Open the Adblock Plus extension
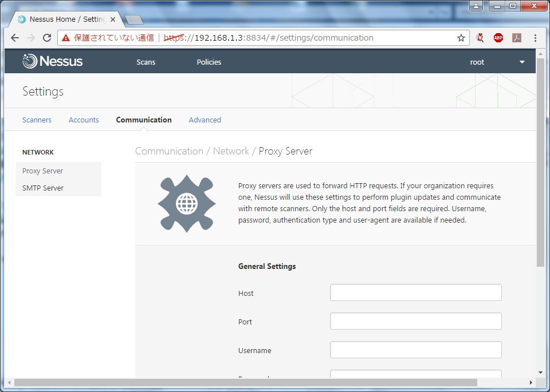 coord(498,38)
